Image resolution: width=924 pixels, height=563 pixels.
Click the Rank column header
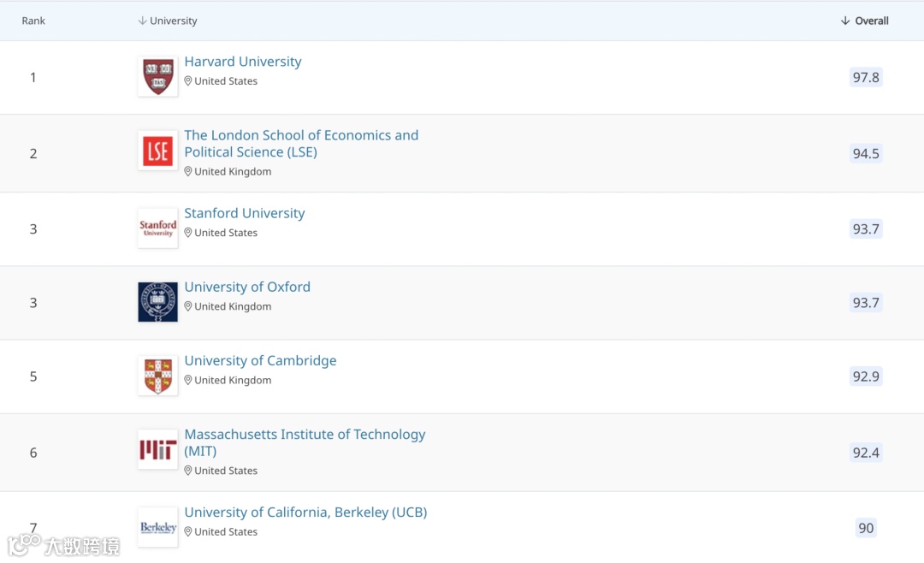33,21
